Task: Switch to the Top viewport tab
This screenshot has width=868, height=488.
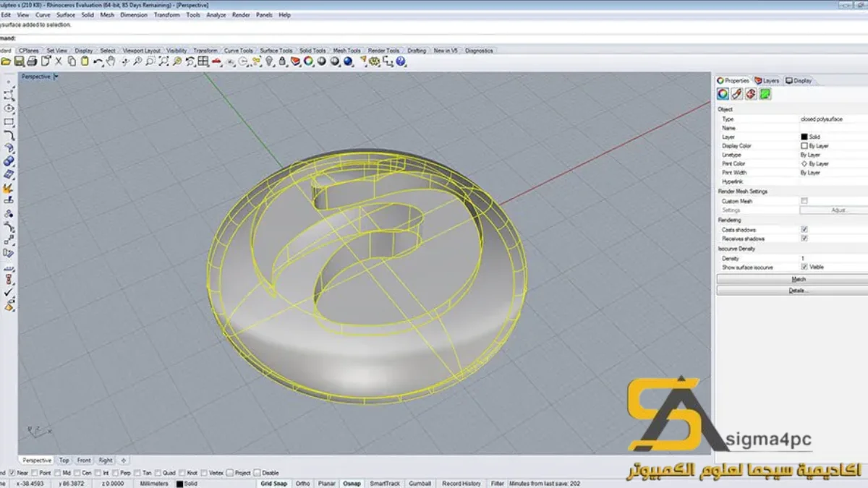Action: click(x=64, y=460)
